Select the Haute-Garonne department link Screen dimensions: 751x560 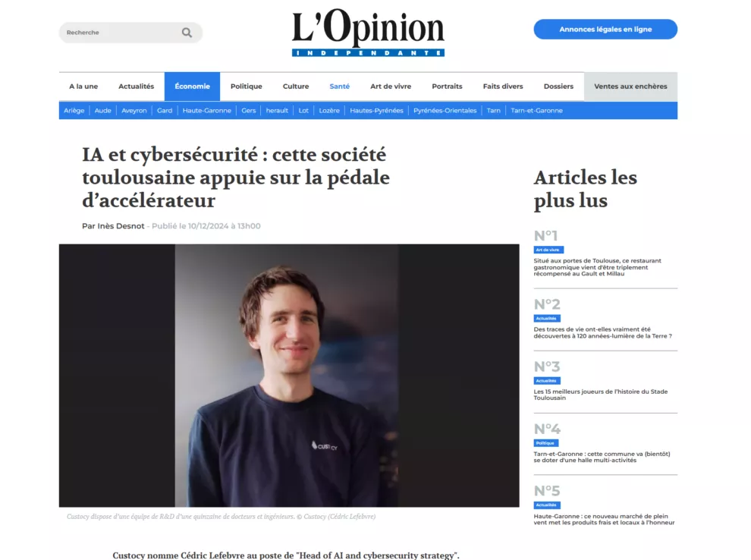(207, 111)
